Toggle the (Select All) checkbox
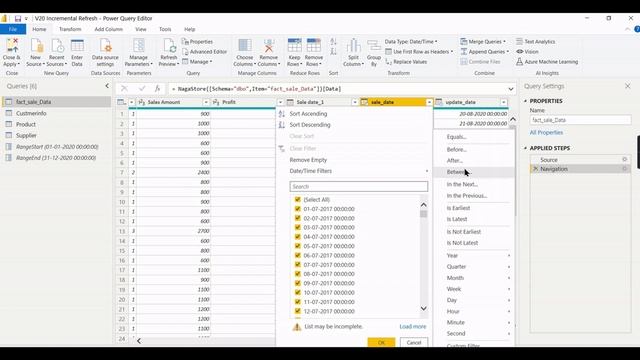This screenshot has width=640, height=360. tap(298, 200)
